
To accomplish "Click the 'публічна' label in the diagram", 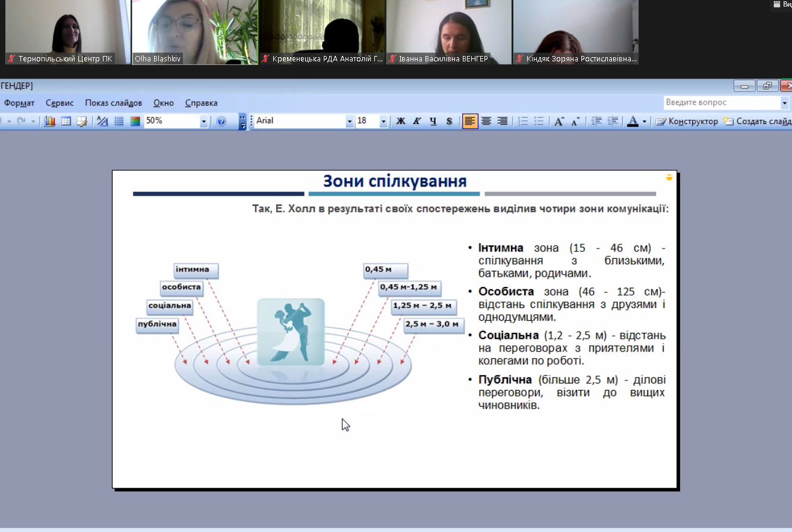I will pos(157,324).
